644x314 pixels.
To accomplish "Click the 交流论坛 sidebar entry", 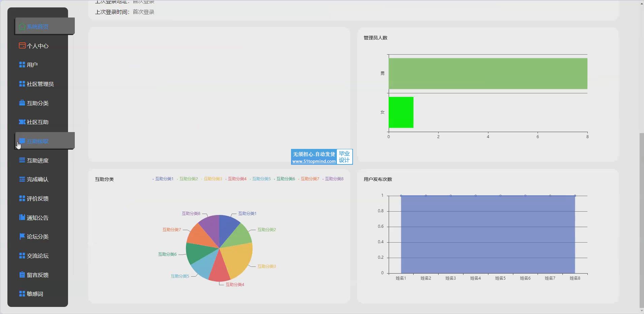I will [37, 256].
